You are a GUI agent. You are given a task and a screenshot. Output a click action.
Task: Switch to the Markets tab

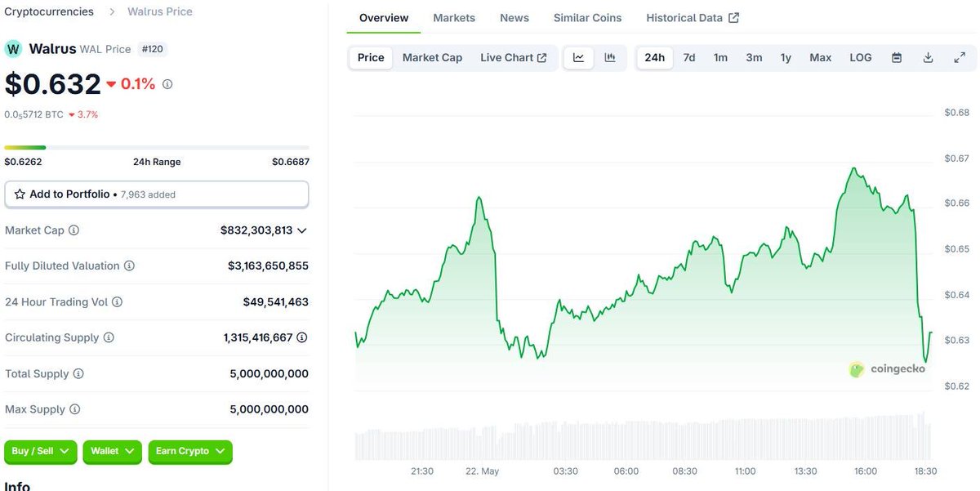coord(454,17)
